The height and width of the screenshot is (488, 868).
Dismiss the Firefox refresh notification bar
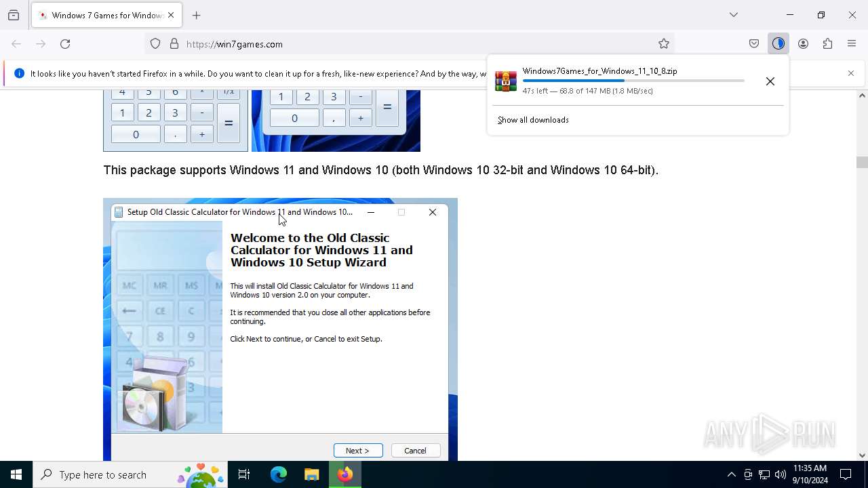851,73
